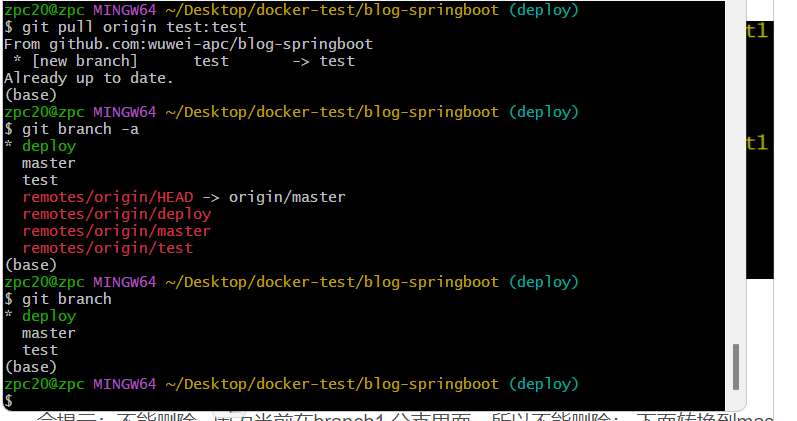Click the '-> test' text in pull output

[323, 61]
